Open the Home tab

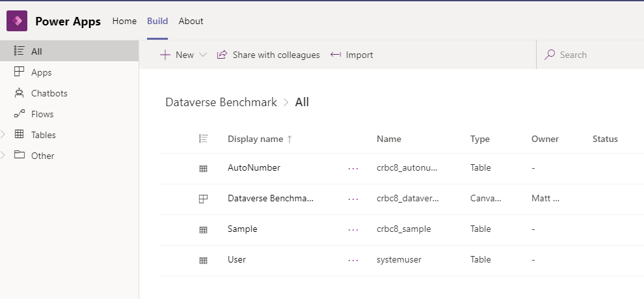click(124, 21)
